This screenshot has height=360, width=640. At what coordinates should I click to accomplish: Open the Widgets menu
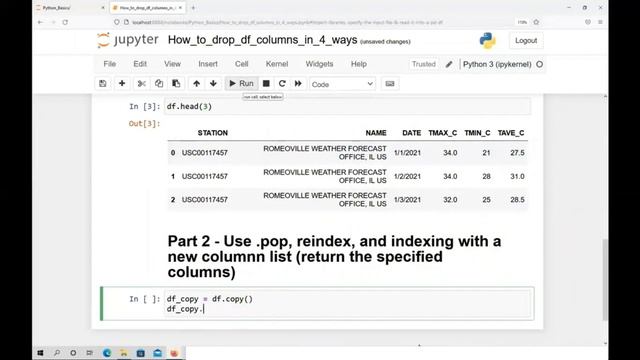coord(319,64)
